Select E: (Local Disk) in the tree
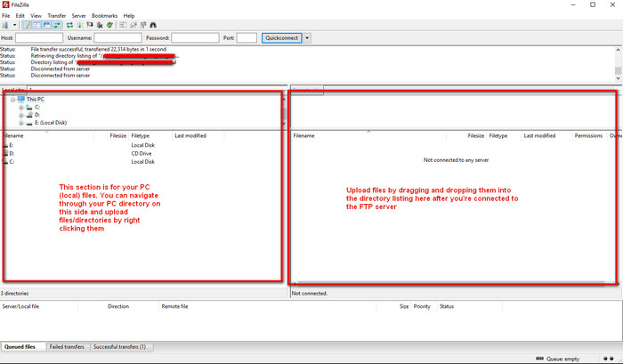The image size is (623, 364). click(51, 123)
